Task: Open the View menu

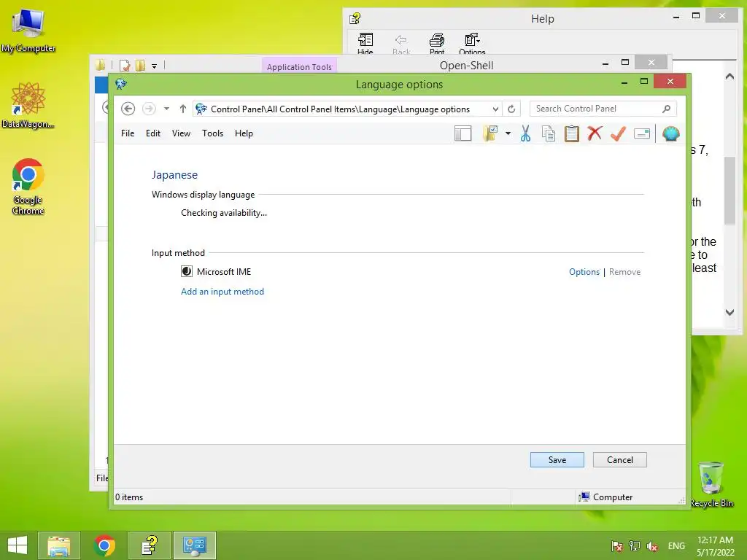Action: click(181, 133)
